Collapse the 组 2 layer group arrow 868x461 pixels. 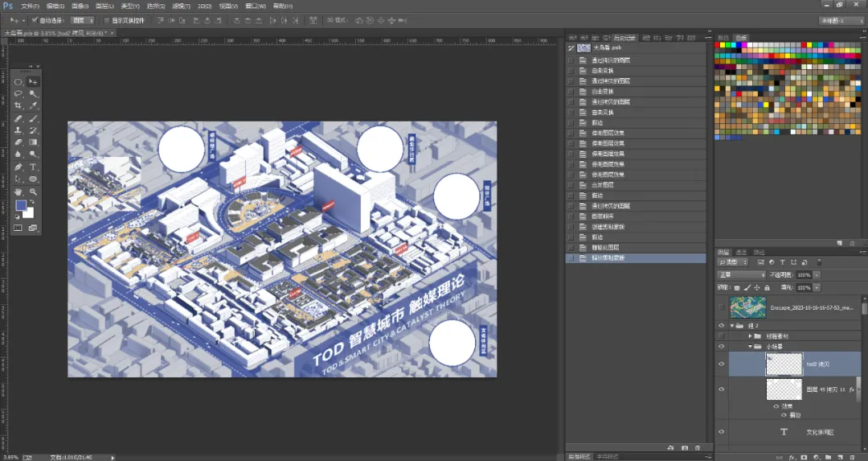point(732,326)
